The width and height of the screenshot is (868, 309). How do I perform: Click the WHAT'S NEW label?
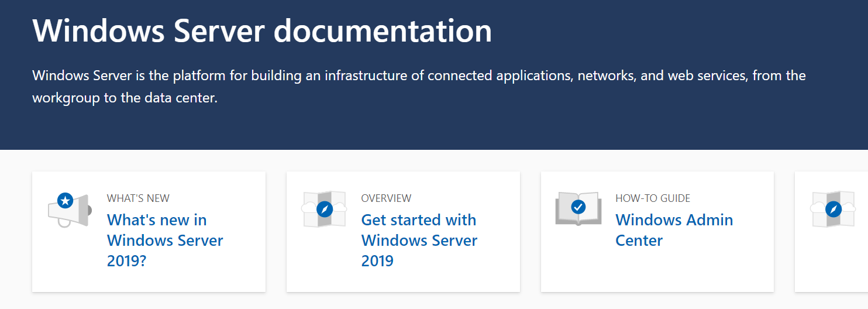(x=138, y=198)
